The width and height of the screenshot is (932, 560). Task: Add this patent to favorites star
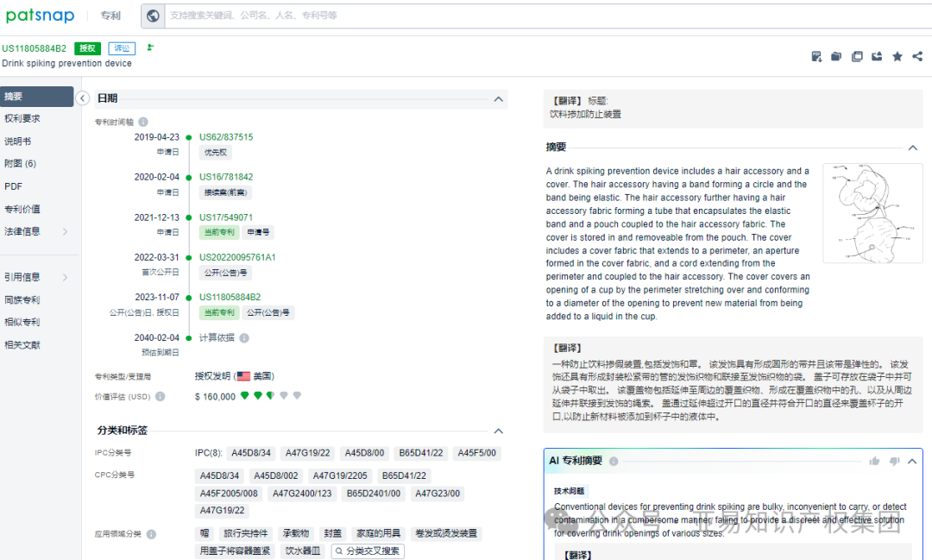897,56
